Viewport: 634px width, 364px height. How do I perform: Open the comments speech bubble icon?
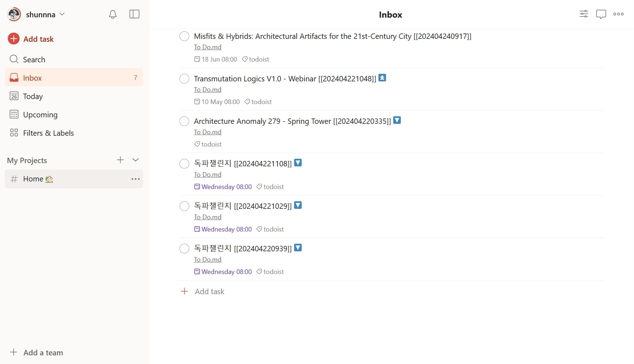point(601,14)
